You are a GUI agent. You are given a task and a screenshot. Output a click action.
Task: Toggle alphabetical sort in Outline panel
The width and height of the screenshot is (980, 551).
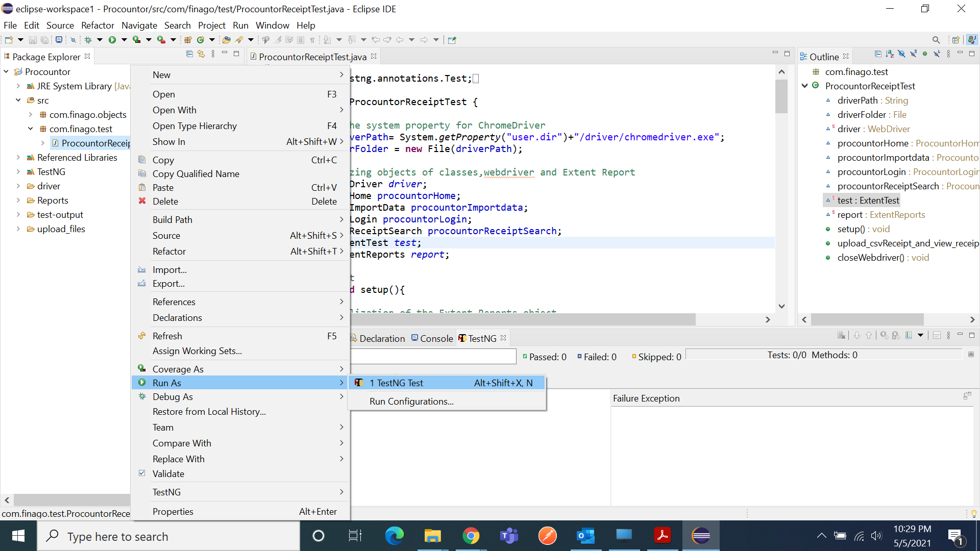890,54
